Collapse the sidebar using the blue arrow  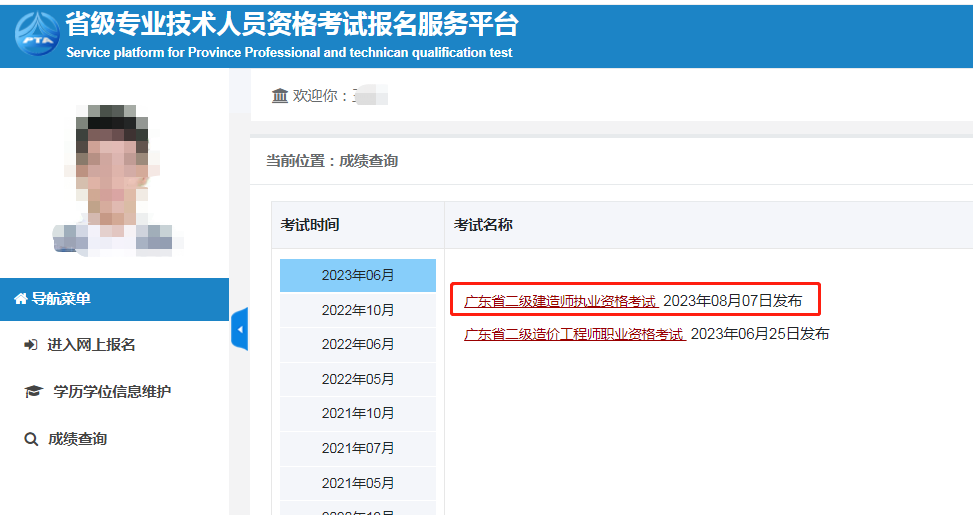[x=239, y=329]
